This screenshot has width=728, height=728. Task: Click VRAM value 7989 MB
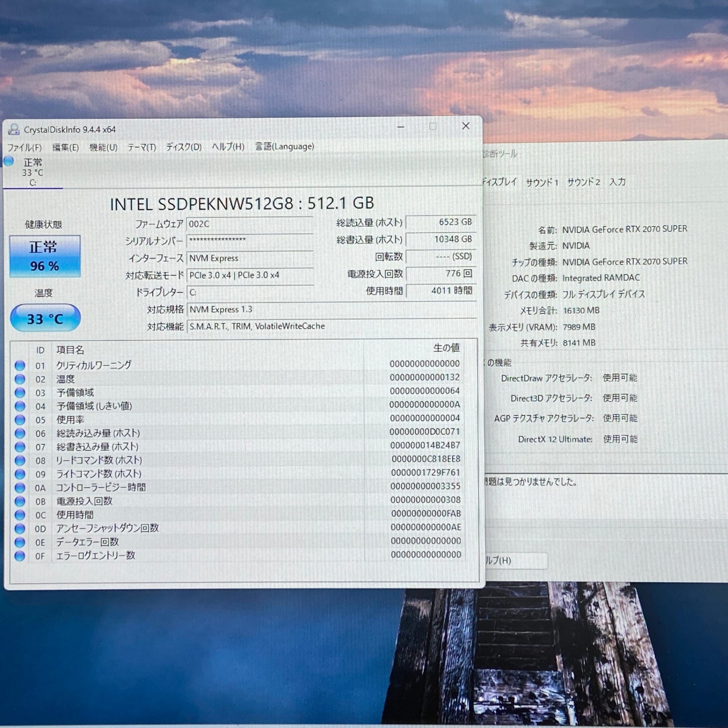click(579, 327)
